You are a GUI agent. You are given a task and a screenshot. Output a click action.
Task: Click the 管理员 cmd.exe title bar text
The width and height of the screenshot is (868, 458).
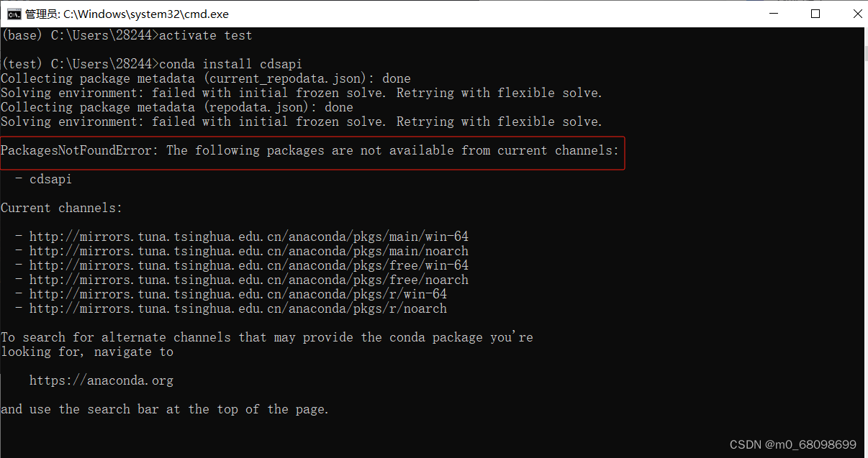126,13
